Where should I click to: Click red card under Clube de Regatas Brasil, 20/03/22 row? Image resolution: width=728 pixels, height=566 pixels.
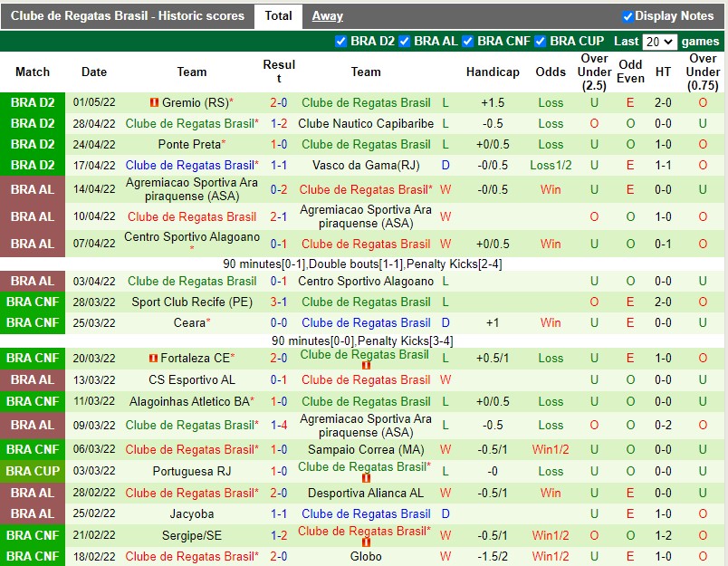point(366,366)
